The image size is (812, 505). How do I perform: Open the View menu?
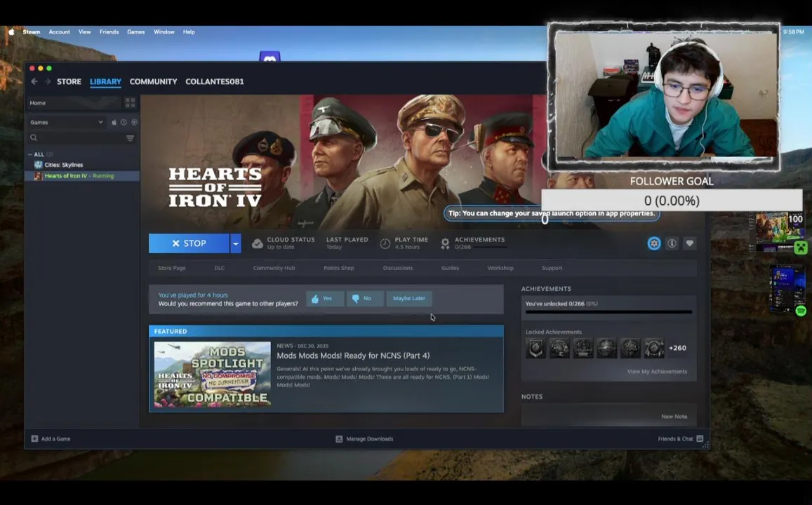[x=84, y=32]
